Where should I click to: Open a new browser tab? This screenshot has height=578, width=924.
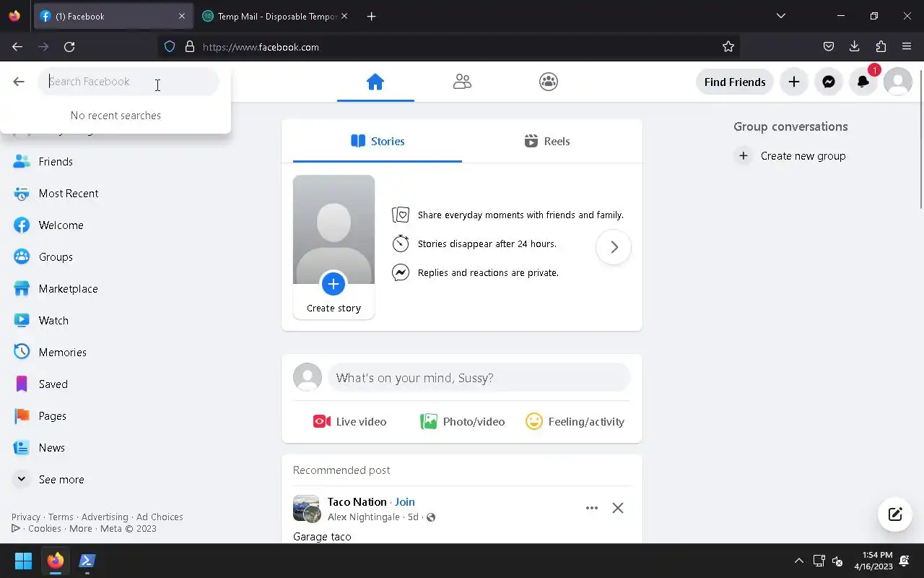(x=371, y=16)
